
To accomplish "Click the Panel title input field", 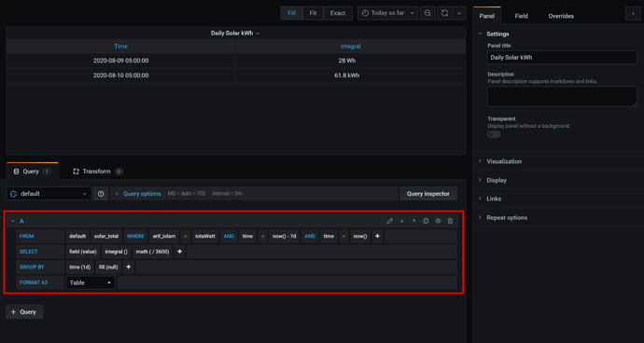I will [562, 58].
